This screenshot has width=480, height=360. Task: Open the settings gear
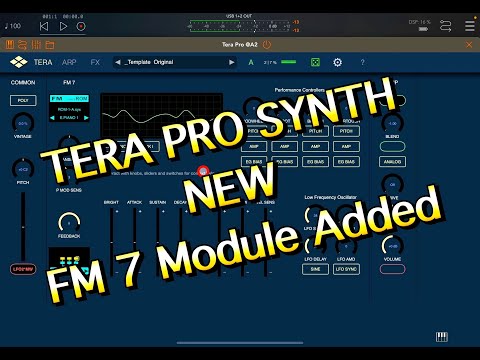coord(337,62)
